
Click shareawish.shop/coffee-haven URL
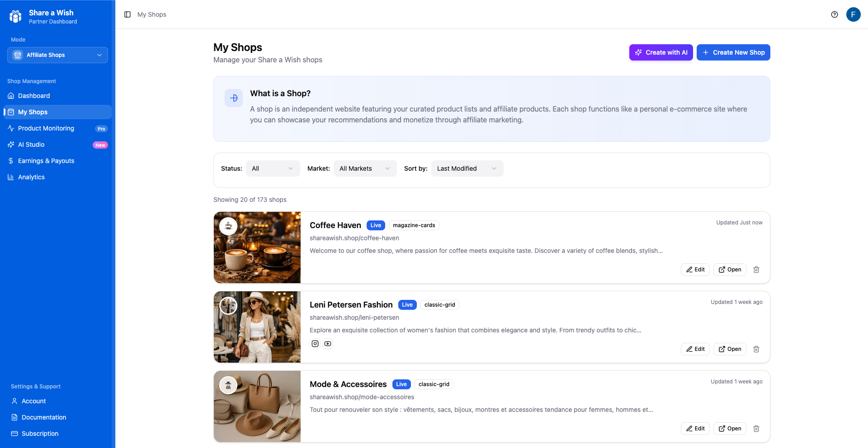click(x=354, y=238)
